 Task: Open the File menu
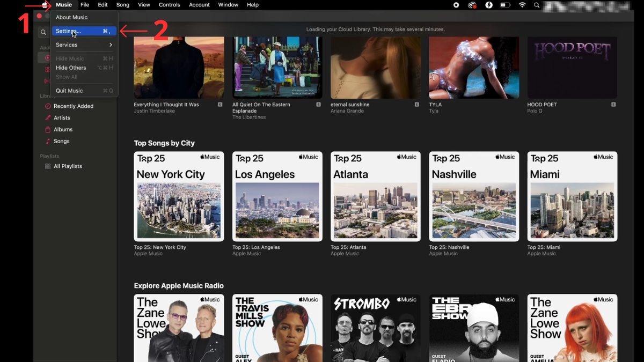(x=85, y=5)
